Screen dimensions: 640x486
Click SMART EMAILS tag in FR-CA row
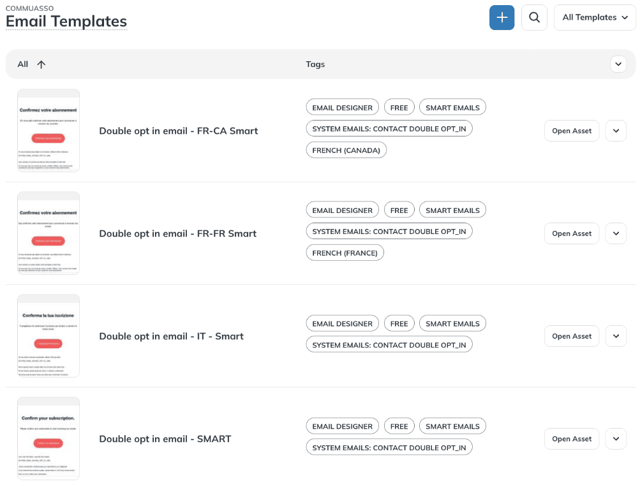453,108
